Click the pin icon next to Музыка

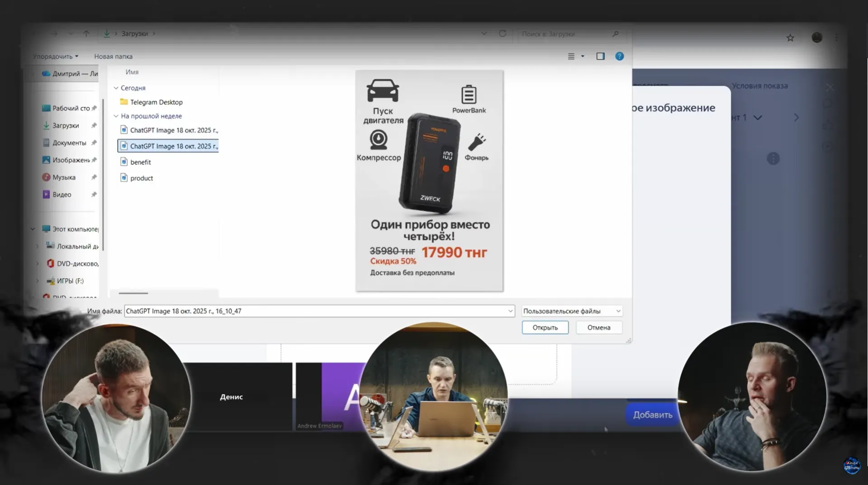click(x=94, y=177)
